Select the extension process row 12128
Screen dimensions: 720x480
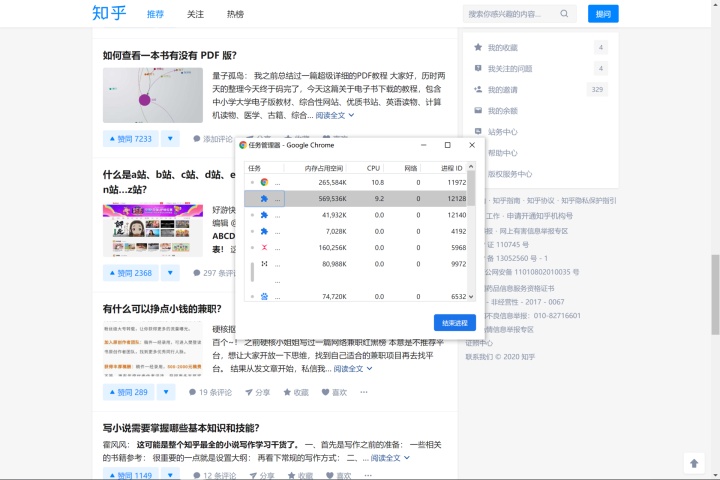point(356,198)
